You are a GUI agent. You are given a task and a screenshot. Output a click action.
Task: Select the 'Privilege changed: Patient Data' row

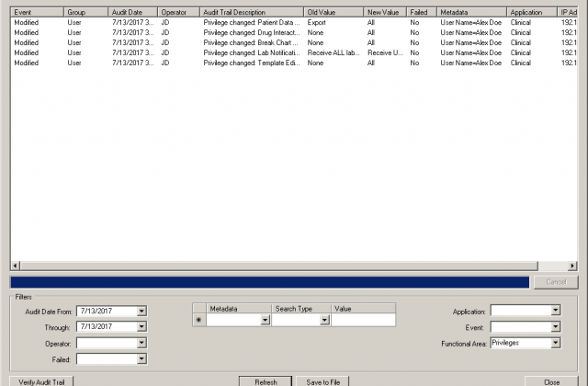[x=294, y=22]
